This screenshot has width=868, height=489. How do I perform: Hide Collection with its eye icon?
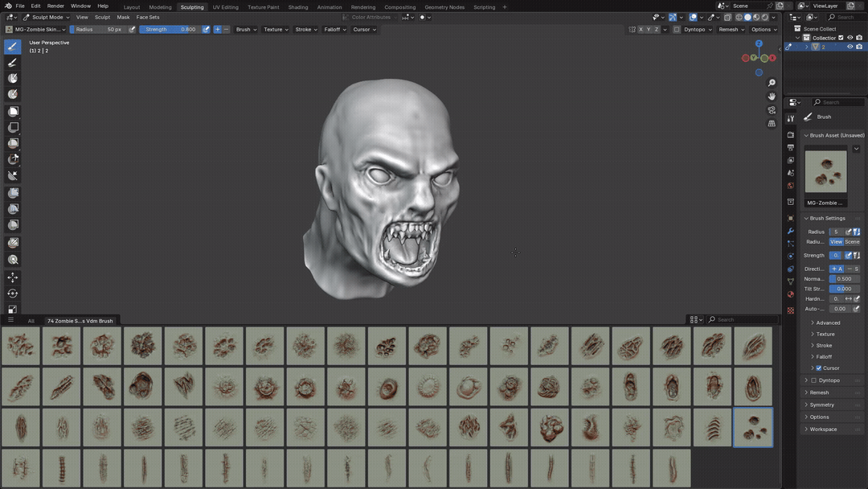click(850, 38)
